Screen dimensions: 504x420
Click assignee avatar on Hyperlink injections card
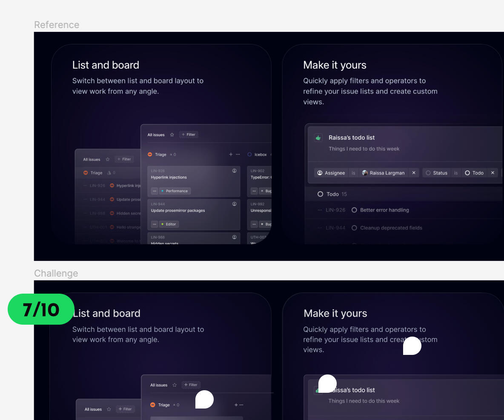click(x=235, y=171)
